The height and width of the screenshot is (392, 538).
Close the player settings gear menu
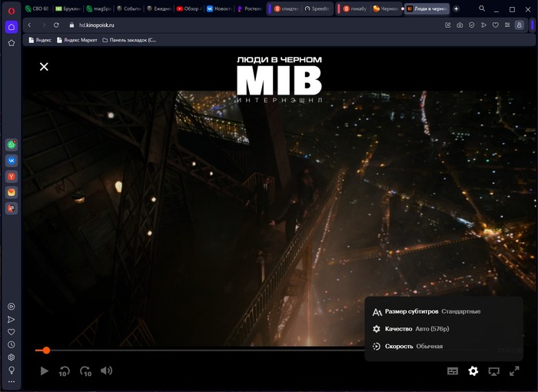[473, 370]
